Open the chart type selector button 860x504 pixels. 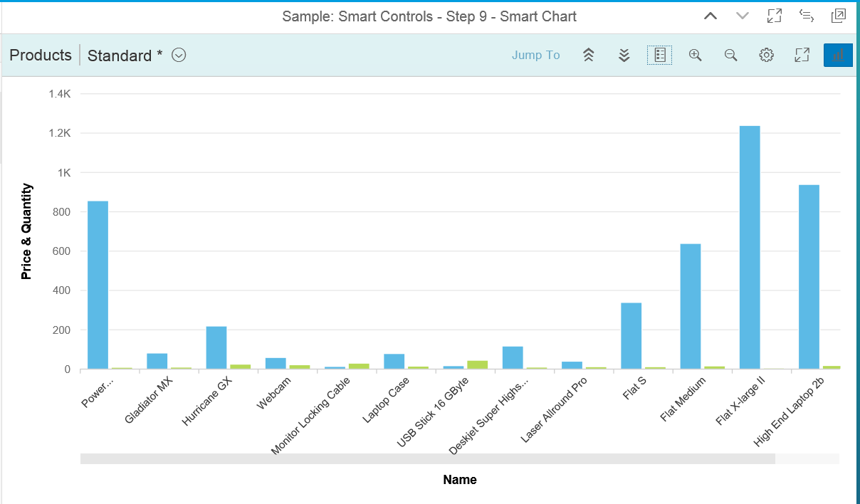pyautogui.click(x=838, y=55)
